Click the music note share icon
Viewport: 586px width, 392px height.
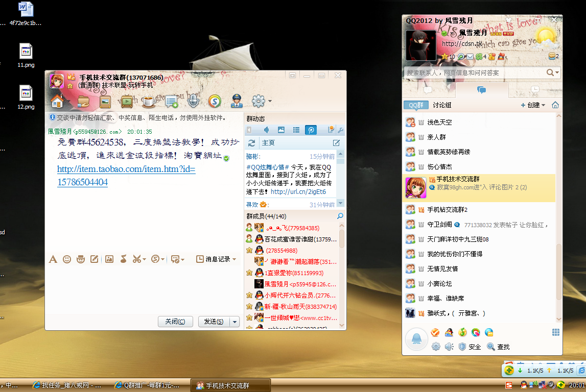point(123,259)
